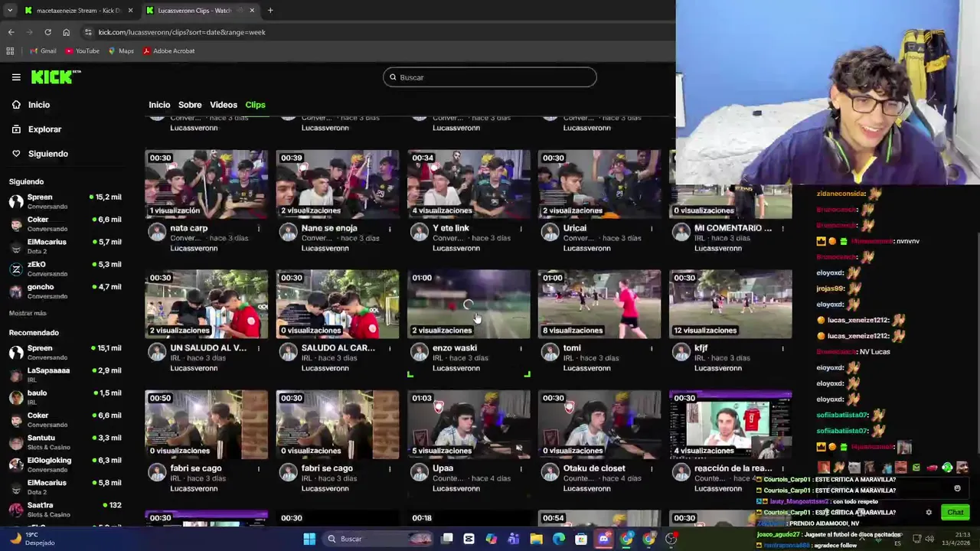
Task: Open options menu for kfjf clip
Action: [x=782, y=348]
